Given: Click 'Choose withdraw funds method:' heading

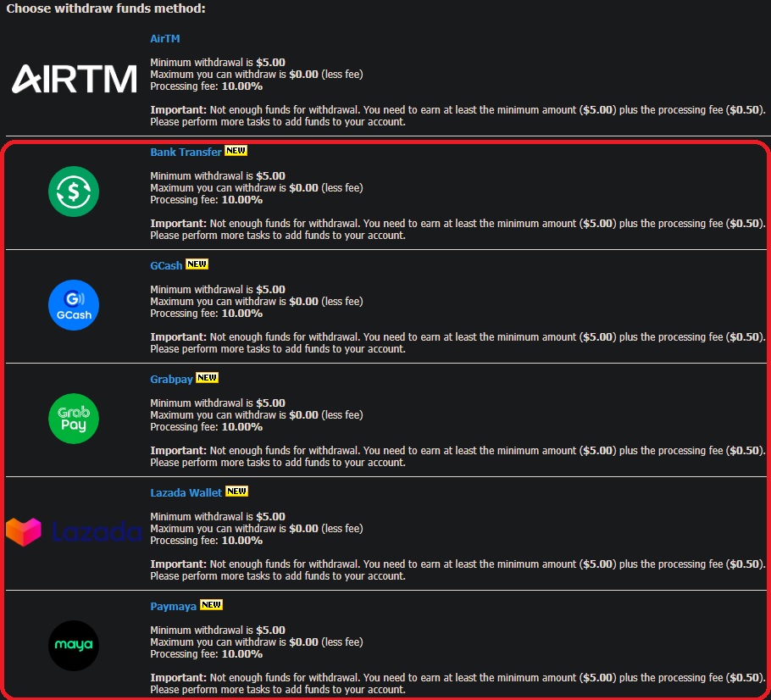Looking at the screenshot, I should pos(106,8).
